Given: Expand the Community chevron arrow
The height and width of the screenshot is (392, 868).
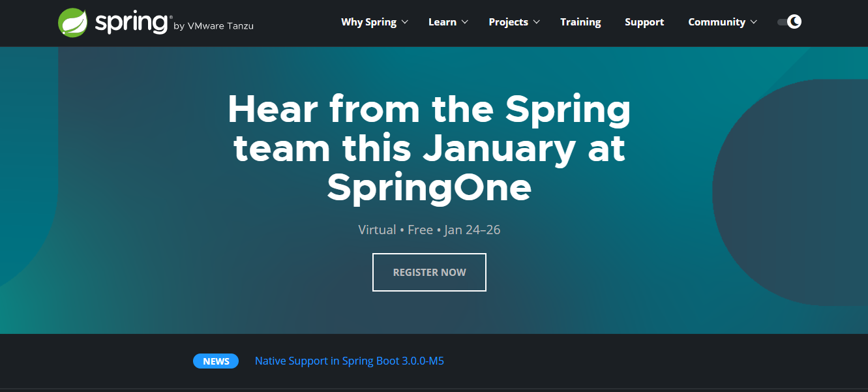Looking at the screenshot, I should (754, 22).
